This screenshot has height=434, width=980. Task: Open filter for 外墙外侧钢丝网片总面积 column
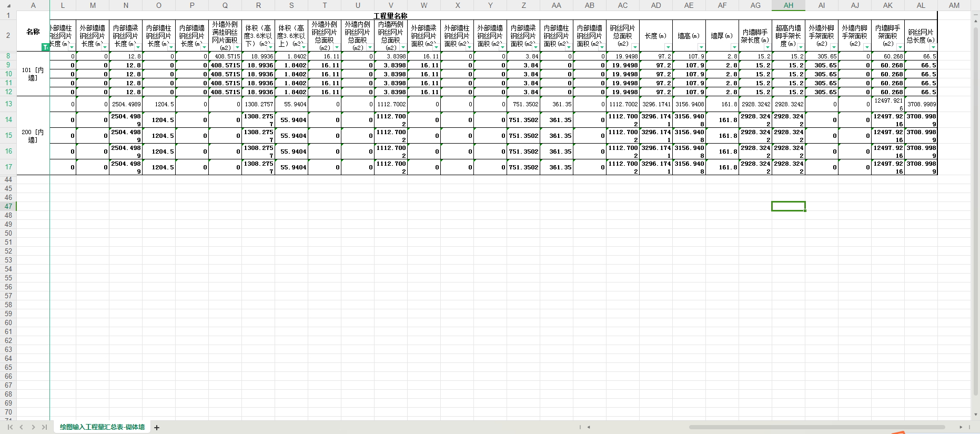[x=337, y=47]
